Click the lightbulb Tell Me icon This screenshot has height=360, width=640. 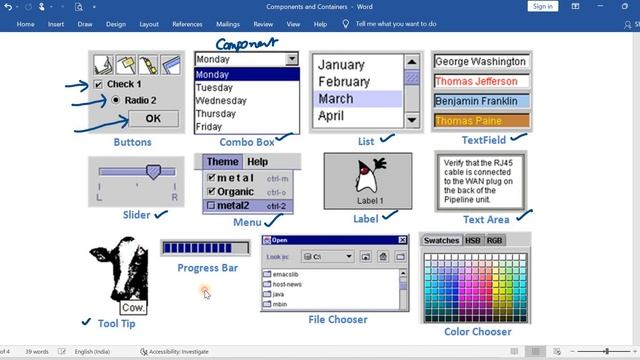(x=345, y=24)
